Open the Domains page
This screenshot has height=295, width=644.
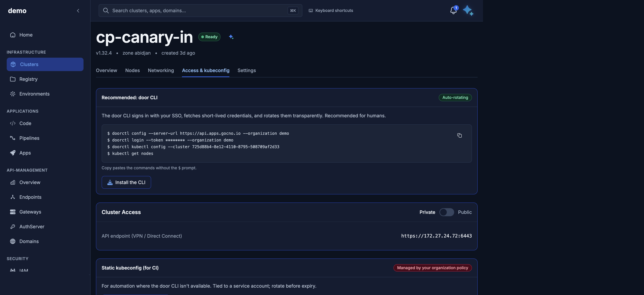[x=45, y=241]
